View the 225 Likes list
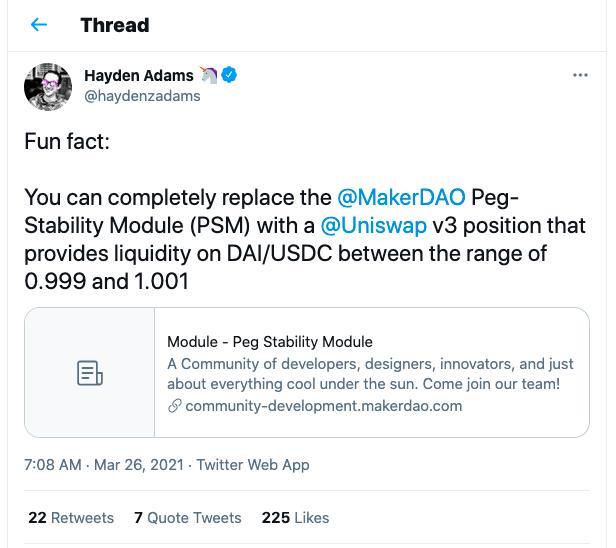The width and height of the screenshot is (616, 548). click(295, 517)
